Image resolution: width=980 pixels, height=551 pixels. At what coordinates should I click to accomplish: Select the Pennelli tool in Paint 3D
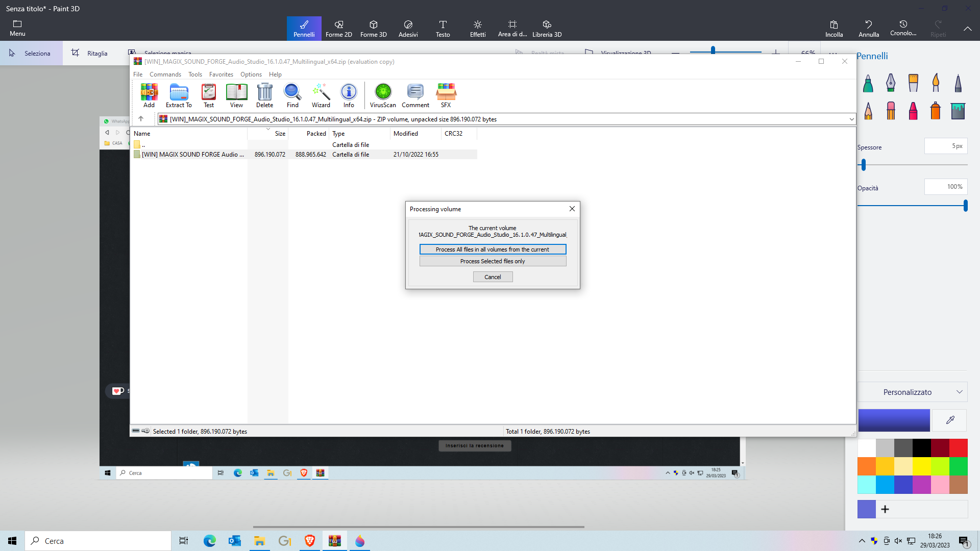coord(304,29)
